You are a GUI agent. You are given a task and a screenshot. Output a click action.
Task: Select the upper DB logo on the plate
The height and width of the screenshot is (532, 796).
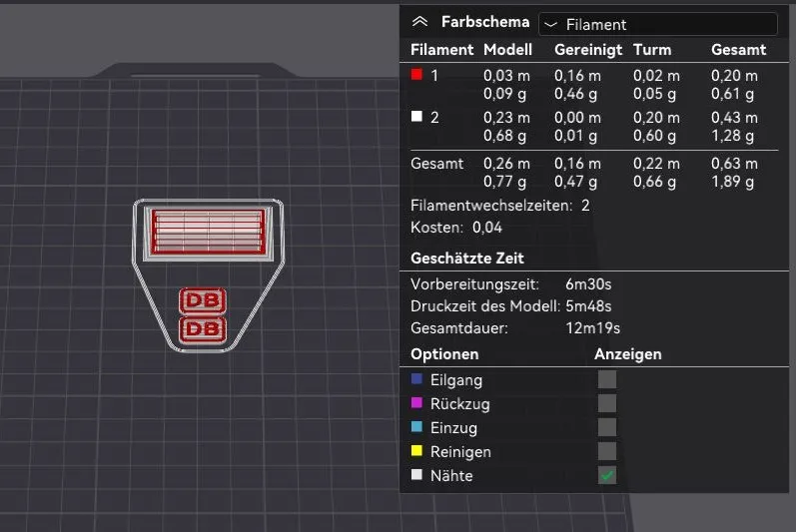203,300
